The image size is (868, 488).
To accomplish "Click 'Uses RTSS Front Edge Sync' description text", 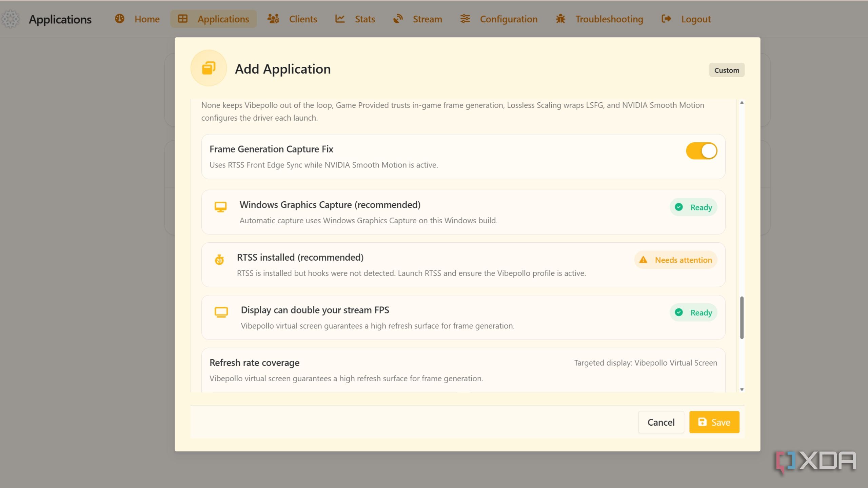I will 323,165.
